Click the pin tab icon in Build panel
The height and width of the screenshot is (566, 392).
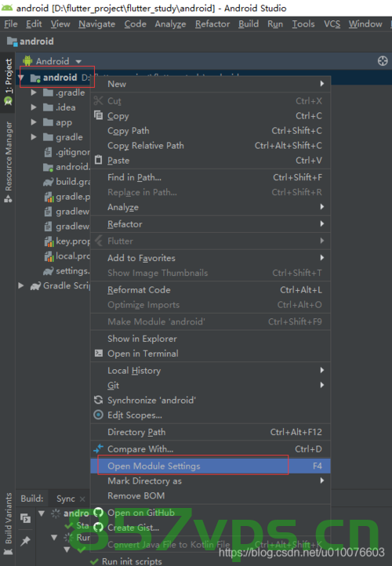25,541
